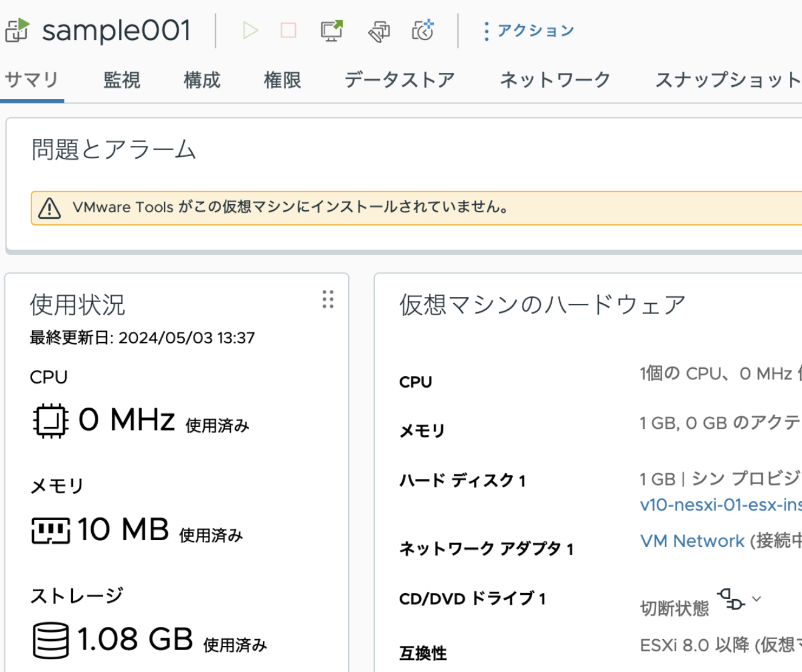Select the 監視 tab
Viewport: 802px width, 672px height.
coord(122,79)
